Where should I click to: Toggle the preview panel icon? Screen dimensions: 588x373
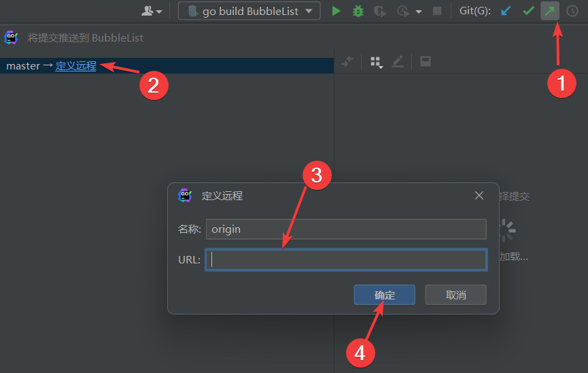point(426,61)
